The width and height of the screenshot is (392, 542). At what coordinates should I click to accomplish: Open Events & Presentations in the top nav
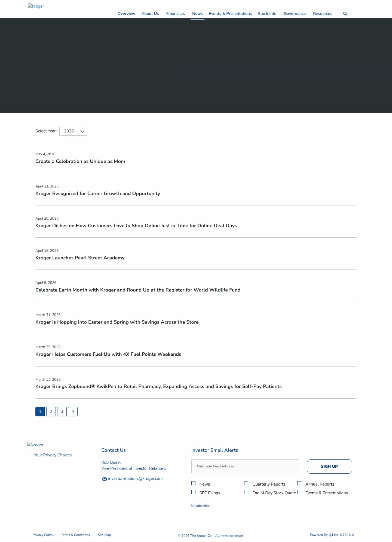(230, 14)
